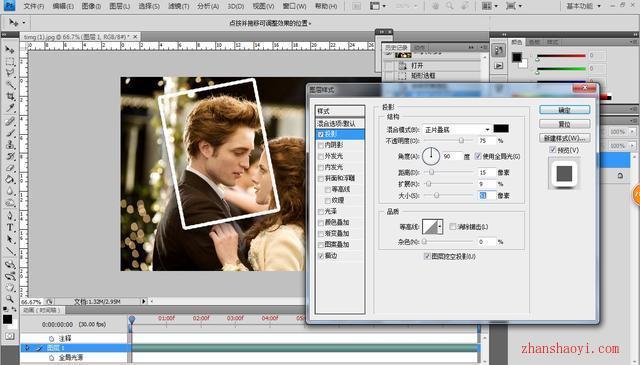Viewport: 640px width, 365px height.
Task: Open the 滤镜 filter menu
Action: coord(178,7)
